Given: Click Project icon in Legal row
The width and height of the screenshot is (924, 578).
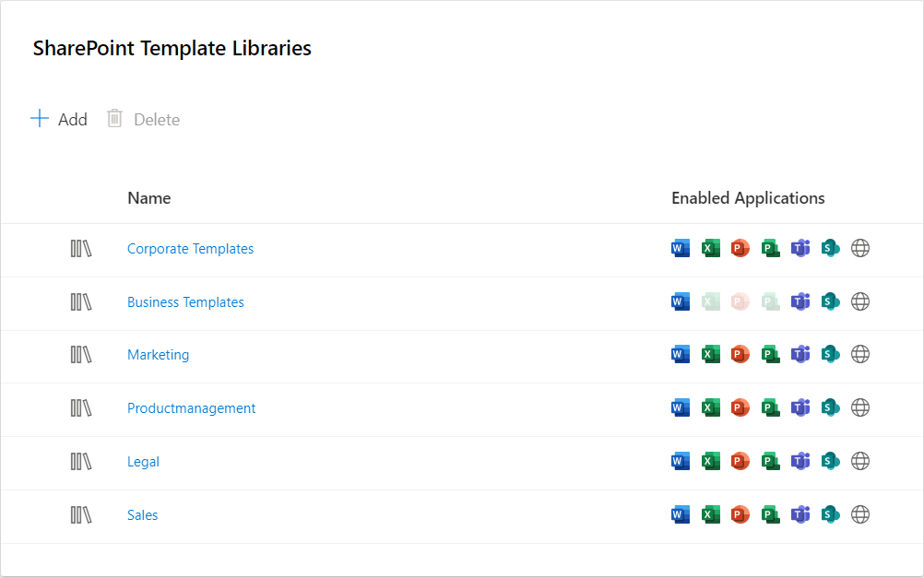Looking at the screenshot, I should click(770, 461).
